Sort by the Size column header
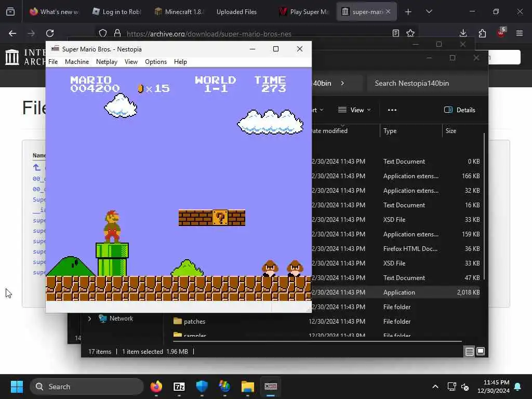532x399 pixels. pyautogui.click(x=463, y=130)
